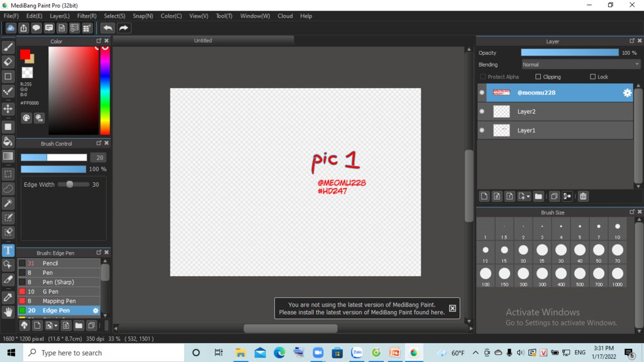Select the Lasso tool
Viewport: 644px width, 362px height.
point(8,189)
